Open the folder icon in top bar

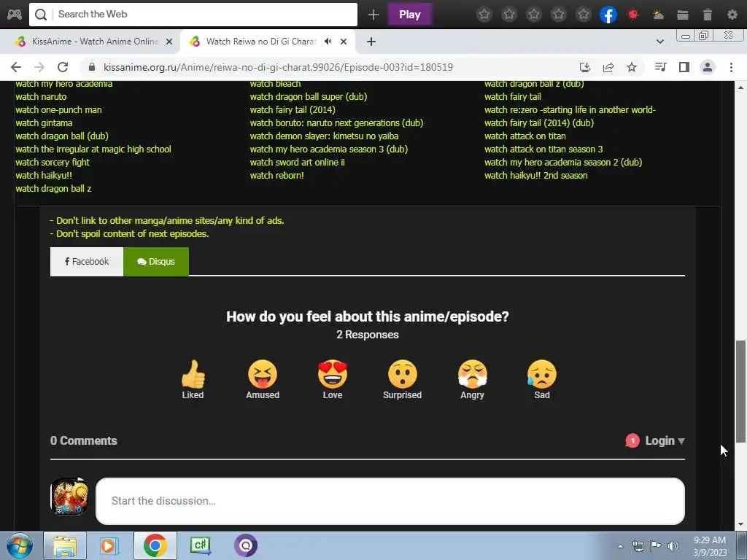point(683,15)
